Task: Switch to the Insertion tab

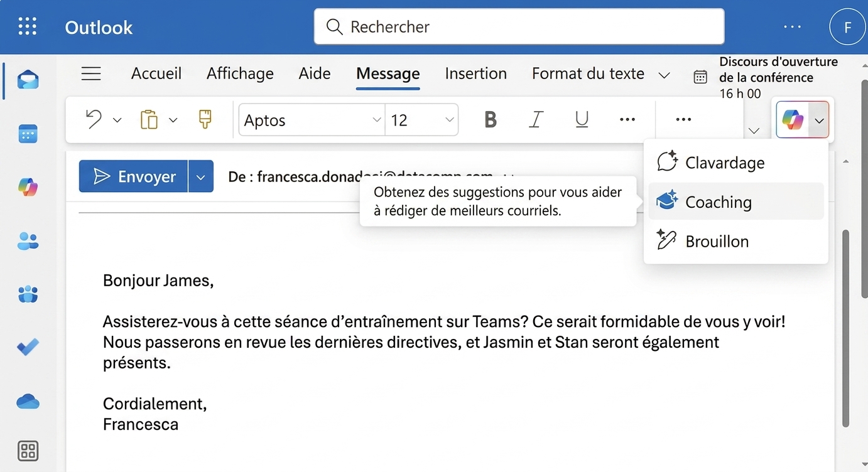Action: [475, 73]
